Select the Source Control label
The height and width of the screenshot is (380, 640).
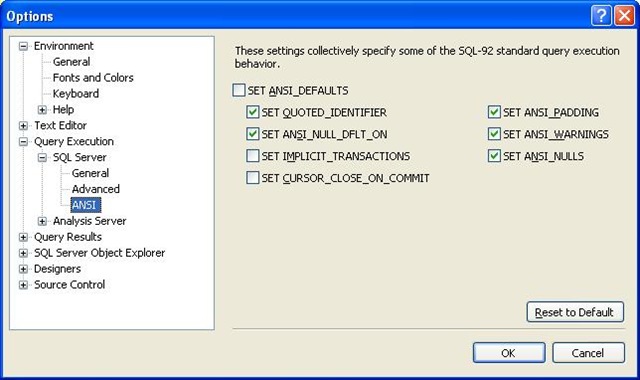(69, 284)
